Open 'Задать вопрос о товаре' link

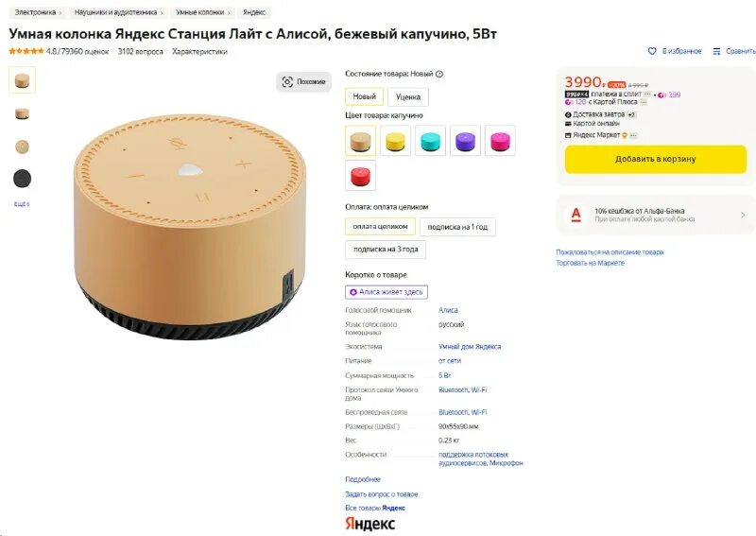[382, 494]
